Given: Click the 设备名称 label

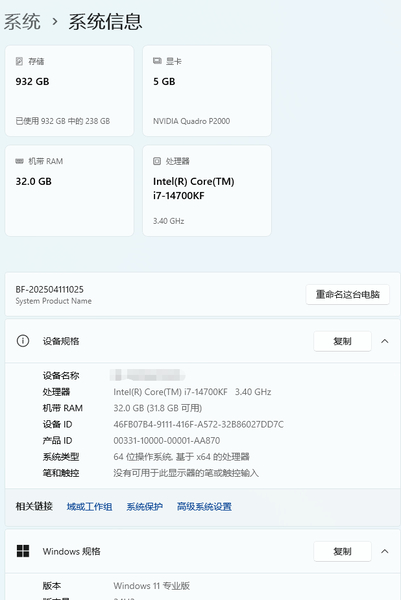Looking at the screenshot, I should (x=61, y=375).
